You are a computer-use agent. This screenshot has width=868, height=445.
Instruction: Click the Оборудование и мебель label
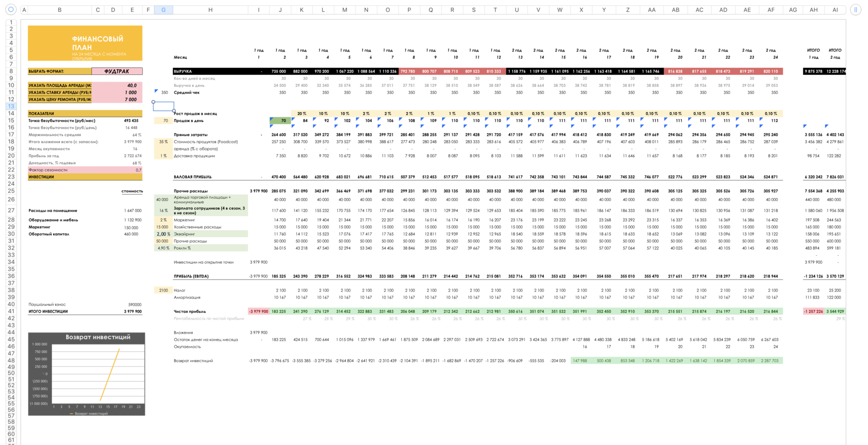53,220
